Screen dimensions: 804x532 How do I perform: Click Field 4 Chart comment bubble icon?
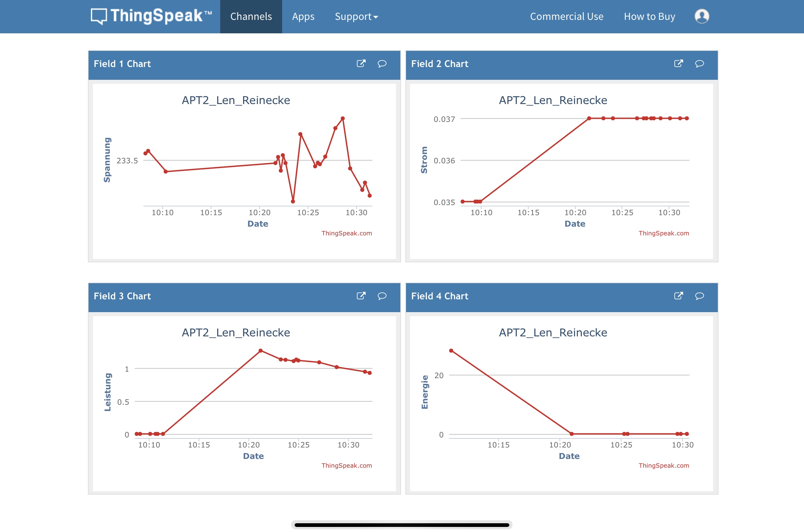699,296
